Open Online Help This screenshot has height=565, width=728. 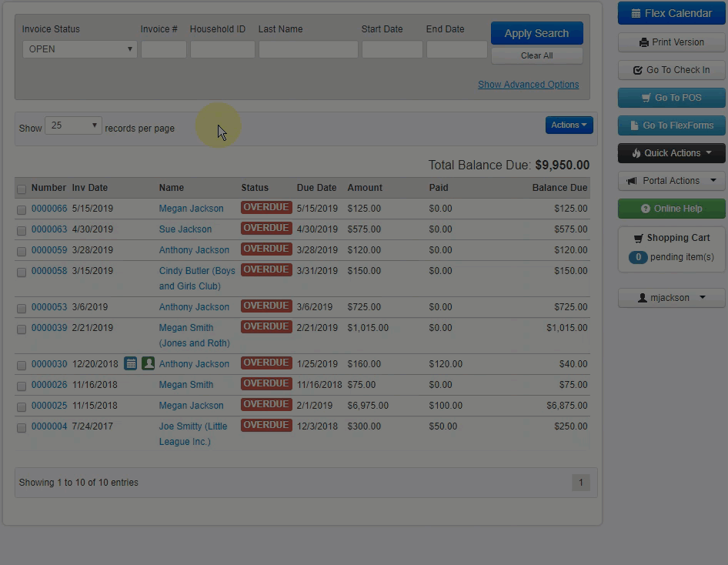tap(671, 209)
